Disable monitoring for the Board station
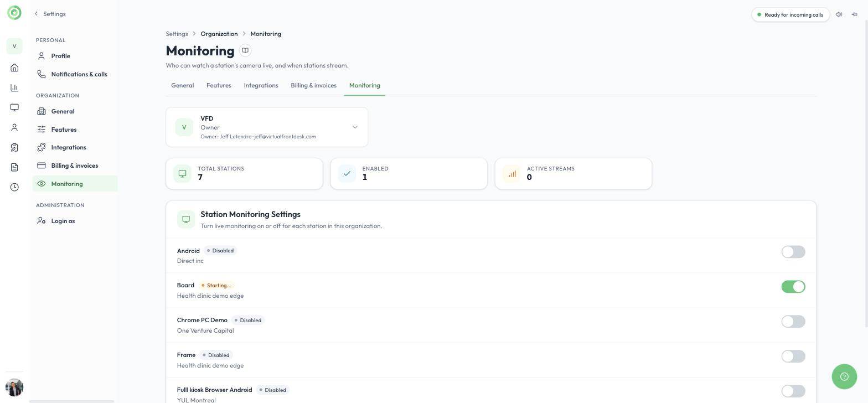Viewport: 868px width, 403px height. 793,287
